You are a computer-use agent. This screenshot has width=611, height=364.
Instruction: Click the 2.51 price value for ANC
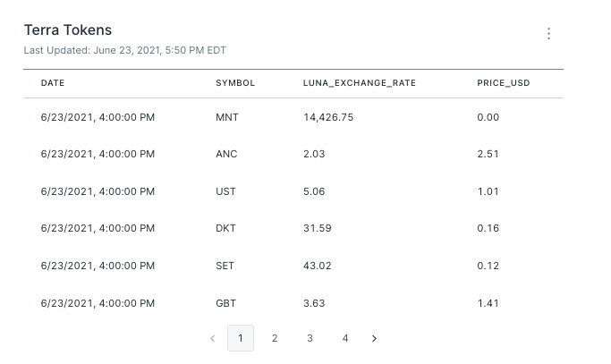tap(488, 154)
